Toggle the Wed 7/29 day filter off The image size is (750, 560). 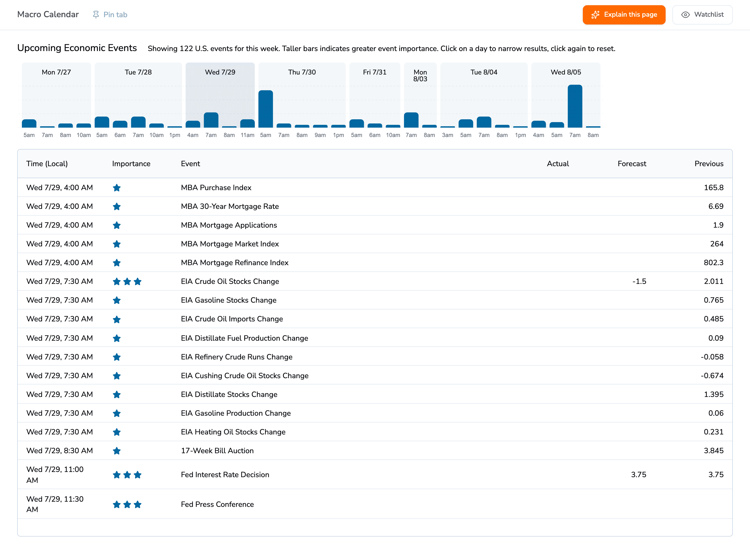pyautogui.click(x=220, y=95)
